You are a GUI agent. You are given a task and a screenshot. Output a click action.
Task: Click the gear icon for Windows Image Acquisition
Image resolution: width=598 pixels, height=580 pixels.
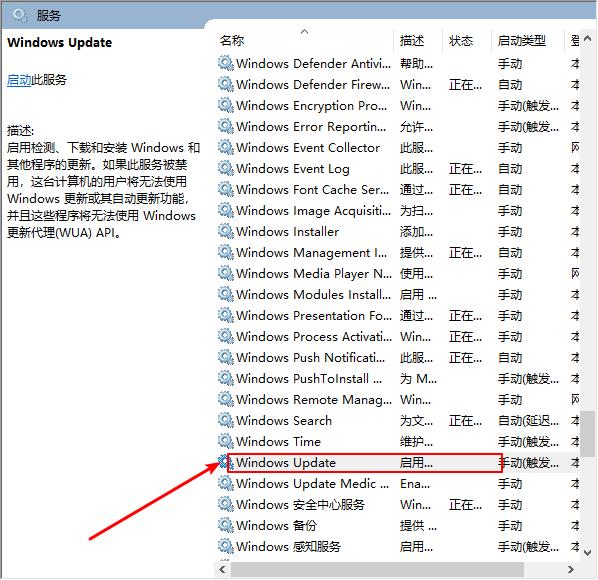click(x=226, y=210)
